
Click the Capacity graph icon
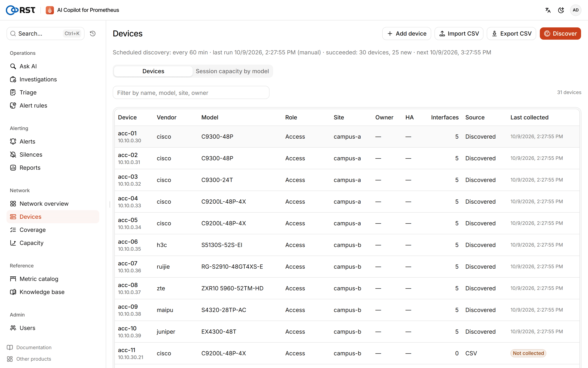[x=13, y=243]
